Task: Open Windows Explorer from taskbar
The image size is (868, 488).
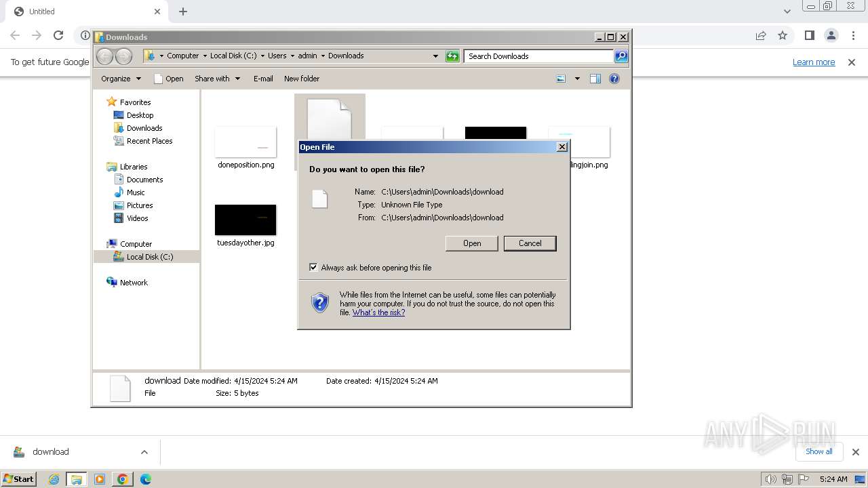Action: [77, 479]
